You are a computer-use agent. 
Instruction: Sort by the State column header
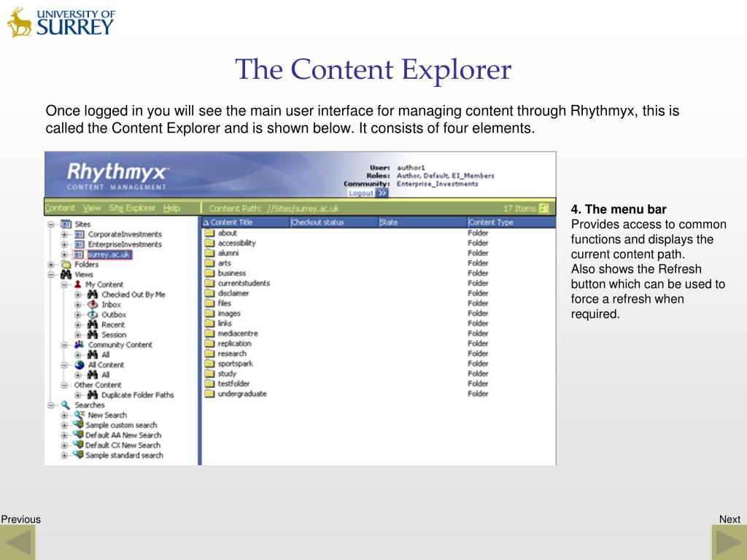423,222
